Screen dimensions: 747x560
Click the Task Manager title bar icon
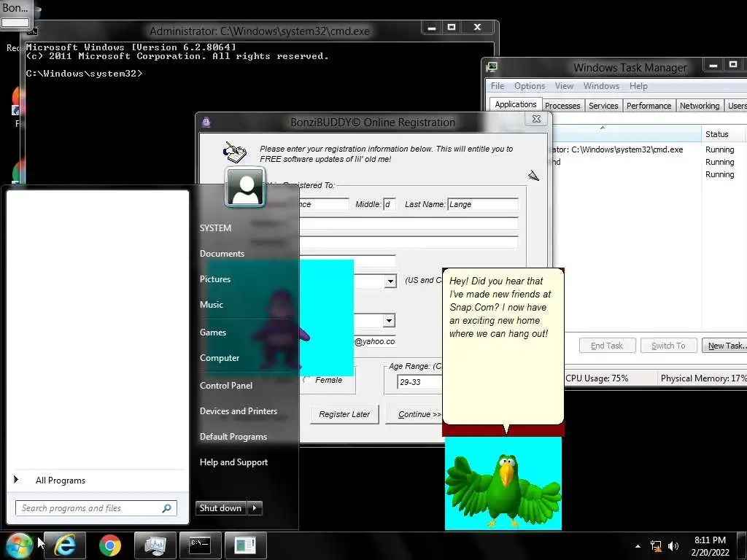[x=492, y=67]
